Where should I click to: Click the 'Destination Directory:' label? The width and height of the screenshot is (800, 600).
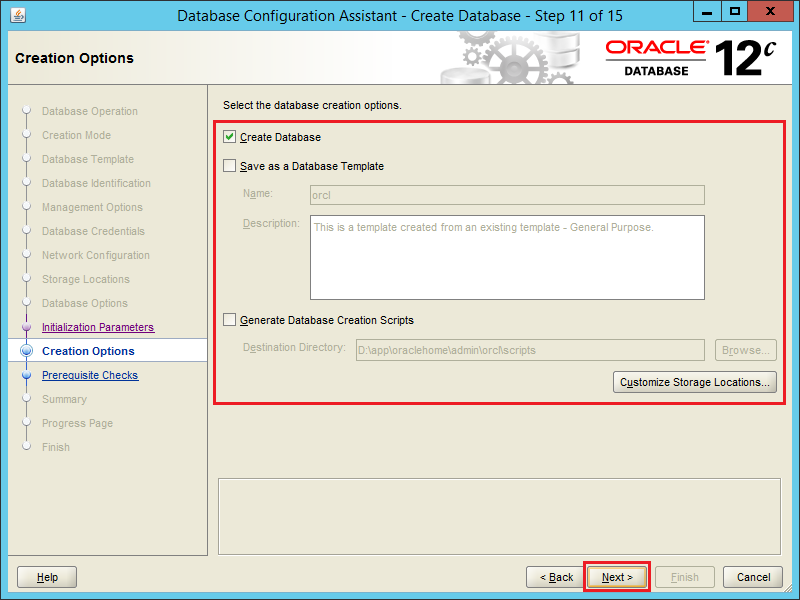click(x=294, y=347)
